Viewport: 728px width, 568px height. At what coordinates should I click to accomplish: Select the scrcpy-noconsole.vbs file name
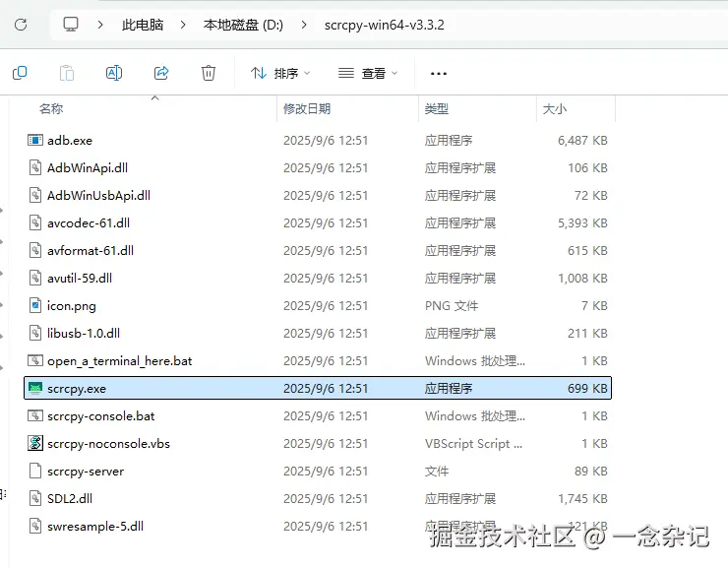pyautogui.click(x=108, y=444)
